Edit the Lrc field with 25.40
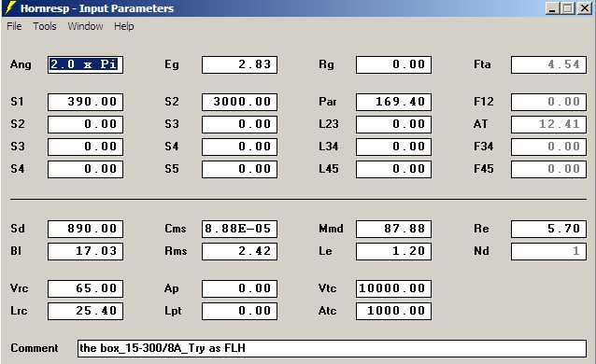This screenshot has height=364, width=596. [x=86, y=311]
